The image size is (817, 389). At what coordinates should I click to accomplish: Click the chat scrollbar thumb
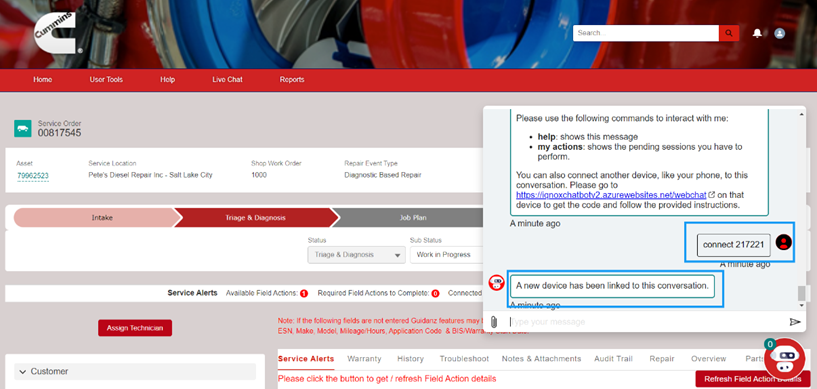tap(802, 293)
